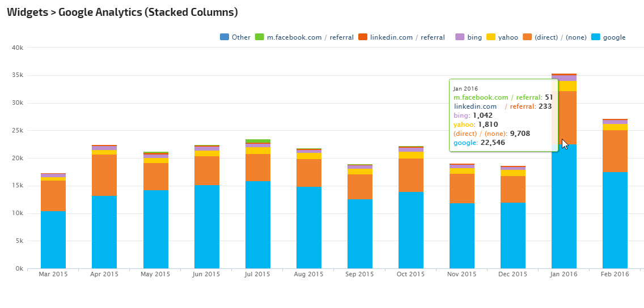The height and width of the screenshot is (308, 644).
Task: Click the orange (direct) / (none) legend swatch
Action: coord(527,37)
